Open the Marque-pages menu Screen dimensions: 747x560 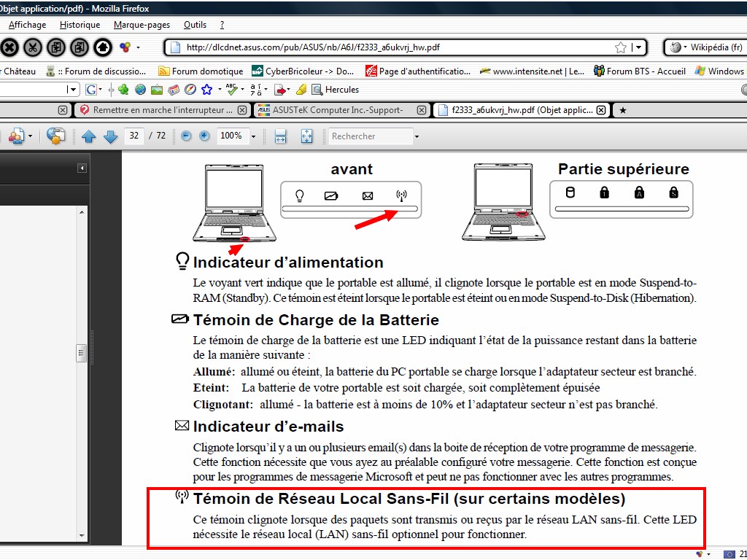142,25
